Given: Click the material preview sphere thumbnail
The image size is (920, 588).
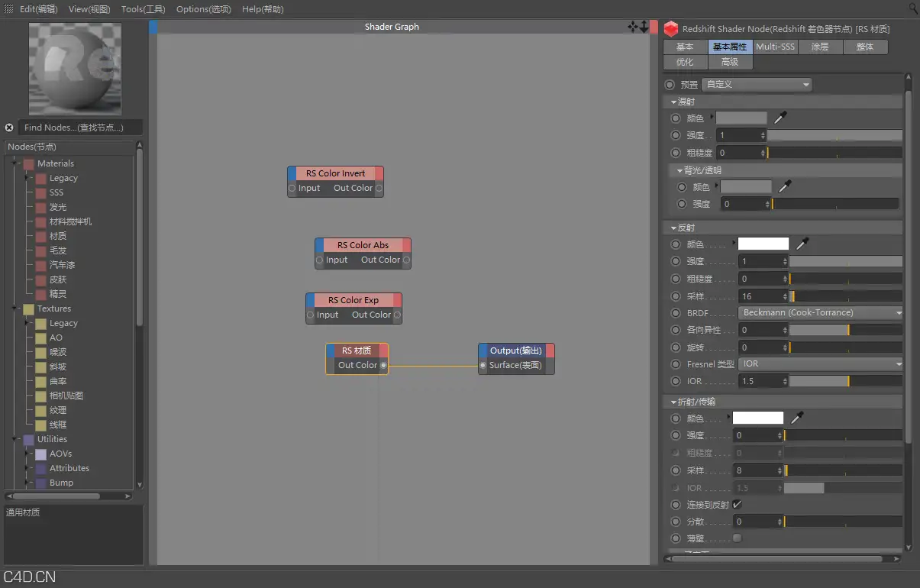Looking at the screenshot, I should (75, 69).
